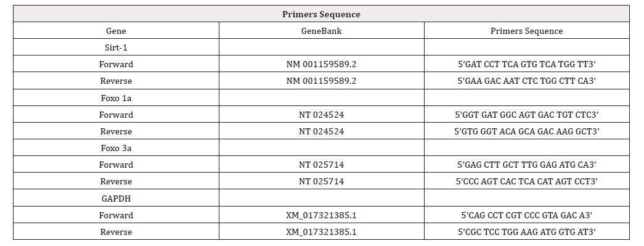Select the Primers Sequence column header cell
This screenshot has width=644, height=246.
[x=526, y=31]
